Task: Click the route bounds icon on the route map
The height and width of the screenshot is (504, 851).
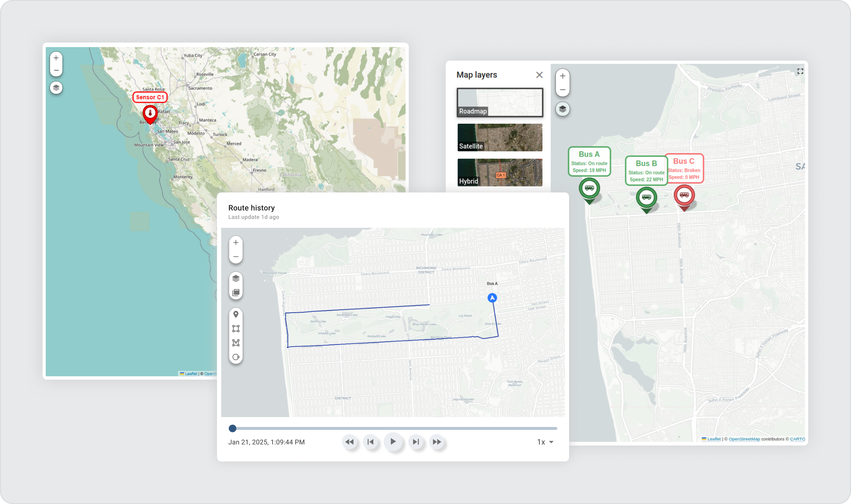Action: tap(235, 342)
